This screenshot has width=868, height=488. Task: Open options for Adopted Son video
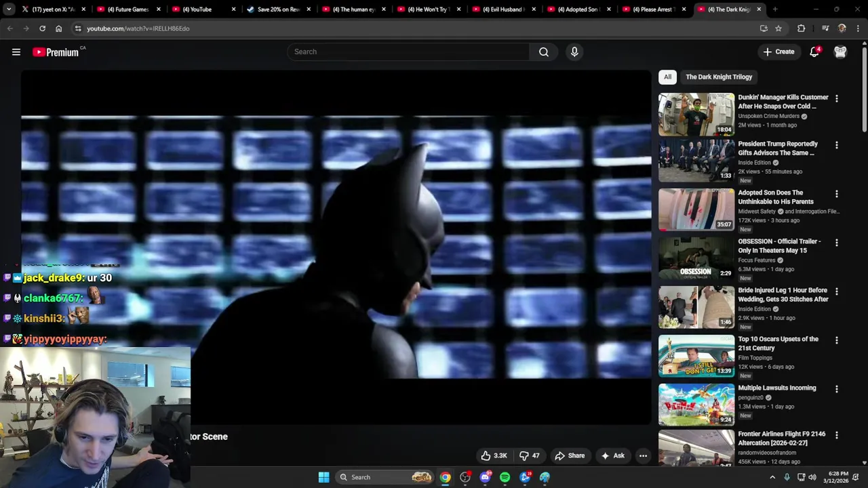click(836, 194)
